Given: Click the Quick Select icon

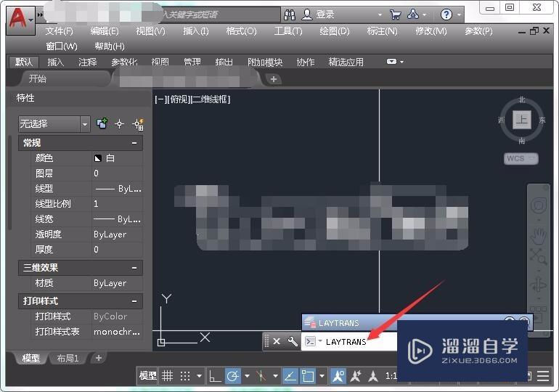Looking at the screenshot, I should 138,124.
